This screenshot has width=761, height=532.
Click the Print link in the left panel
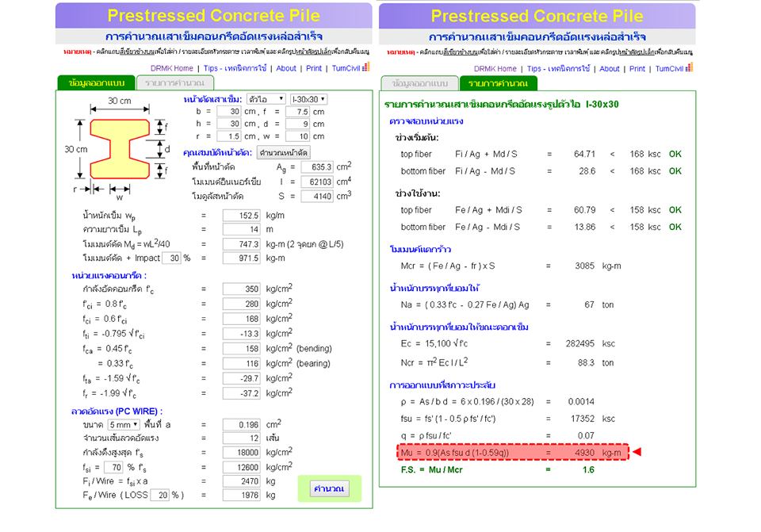[x=314, y=68]
